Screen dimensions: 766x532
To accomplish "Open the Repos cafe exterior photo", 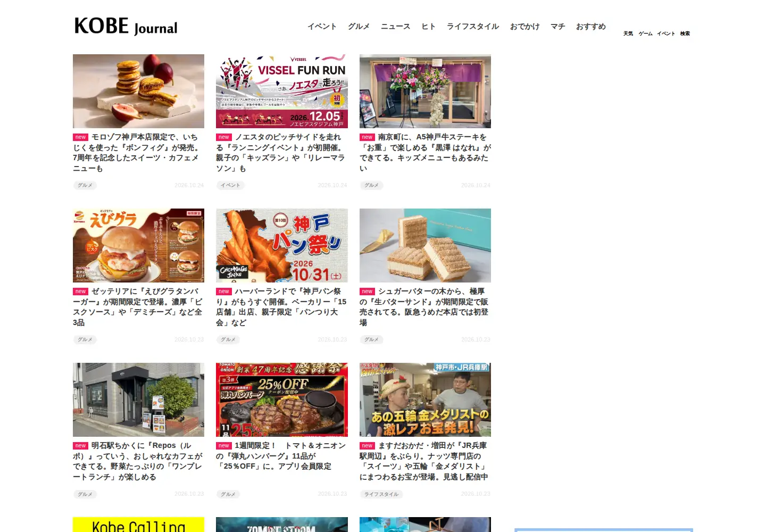I will click(138, 400).
